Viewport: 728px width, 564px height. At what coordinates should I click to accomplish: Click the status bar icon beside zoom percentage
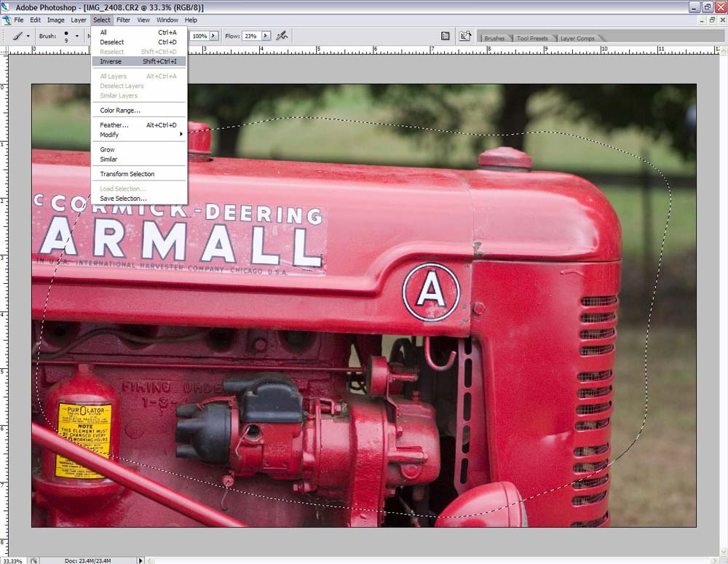(x=33, y=560)
